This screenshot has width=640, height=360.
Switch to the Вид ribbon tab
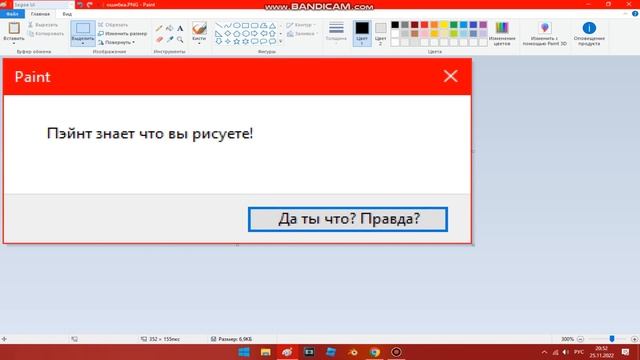(x=67, y=14)
